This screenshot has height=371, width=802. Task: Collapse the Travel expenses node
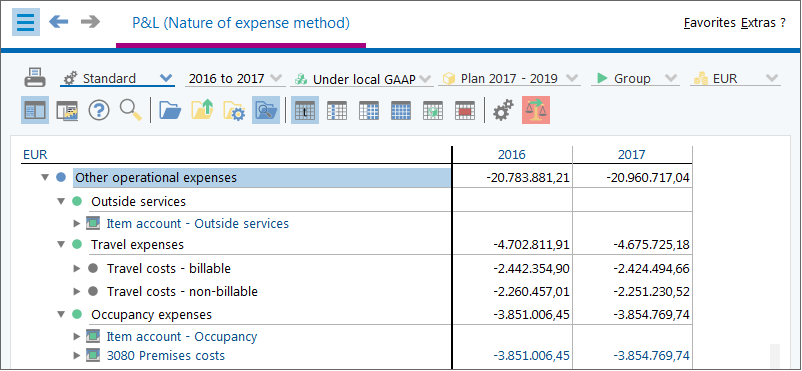coord(61,245)
